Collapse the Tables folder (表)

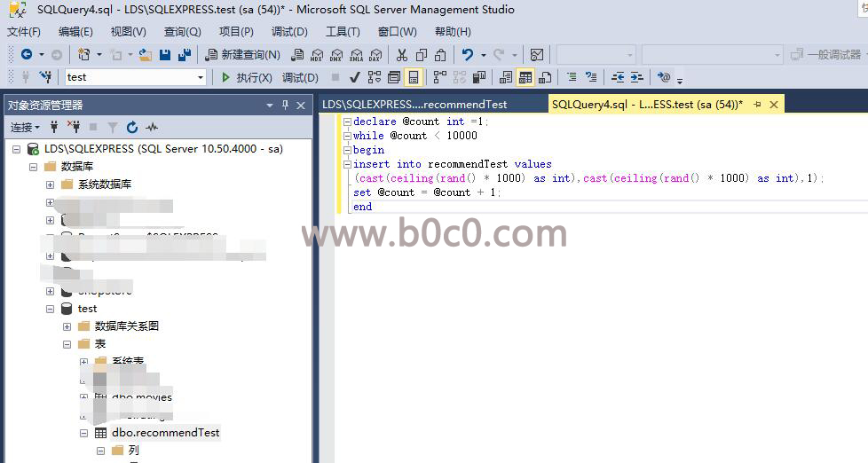tap(67, 344)
